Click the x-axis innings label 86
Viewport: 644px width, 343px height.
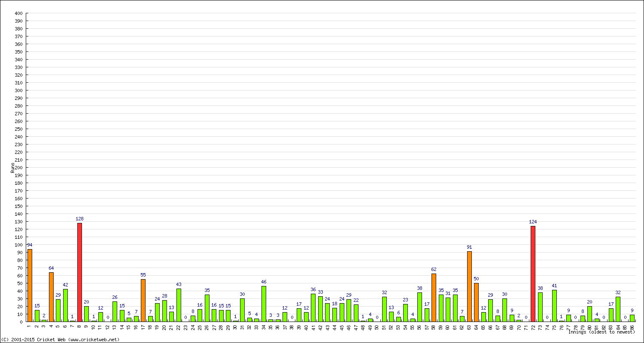click(632, 327)
